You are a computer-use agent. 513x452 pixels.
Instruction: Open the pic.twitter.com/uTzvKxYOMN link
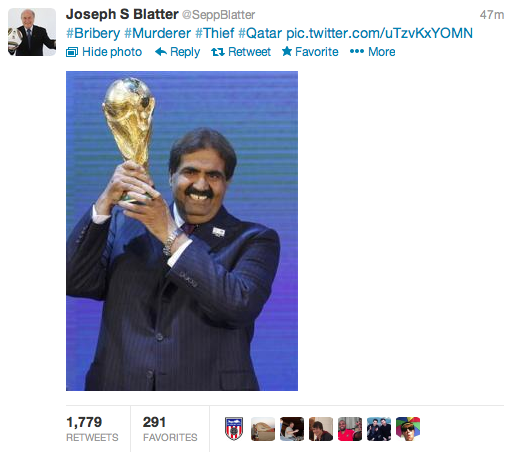point(379,33)
